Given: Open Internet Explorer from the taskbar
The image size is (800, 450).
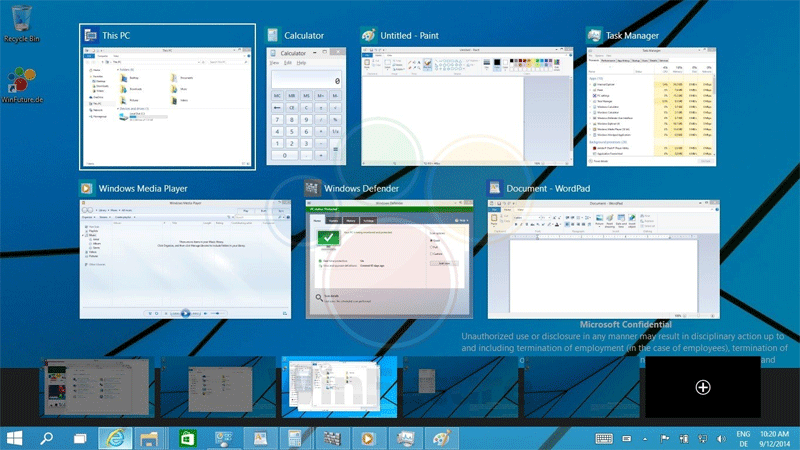Looking at the screenshot, I should 115,438.
